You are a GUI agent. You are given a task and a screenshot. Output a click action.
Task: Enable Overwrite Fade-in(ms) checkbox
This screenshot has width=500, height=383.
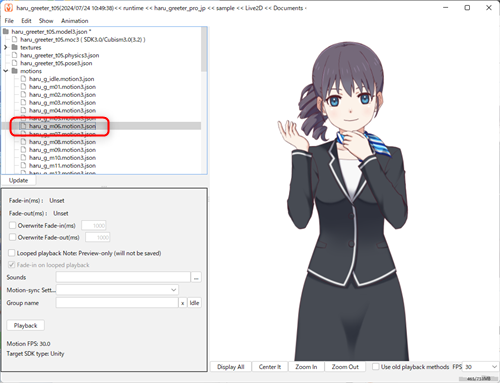click(x=12, y=225)
